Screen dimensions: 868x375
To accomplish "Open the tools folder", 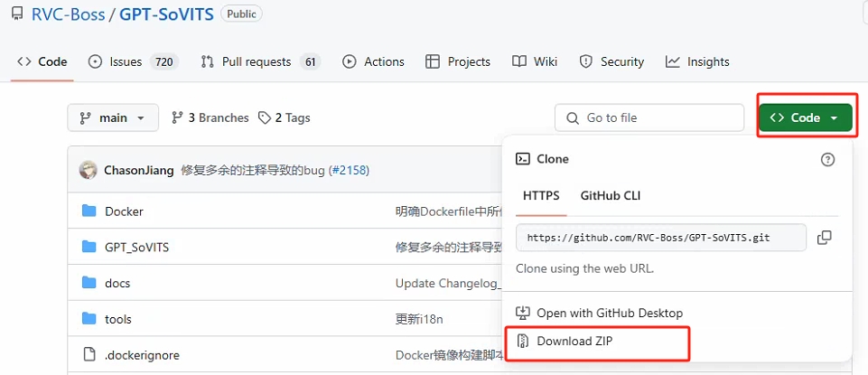I will 118,319.
